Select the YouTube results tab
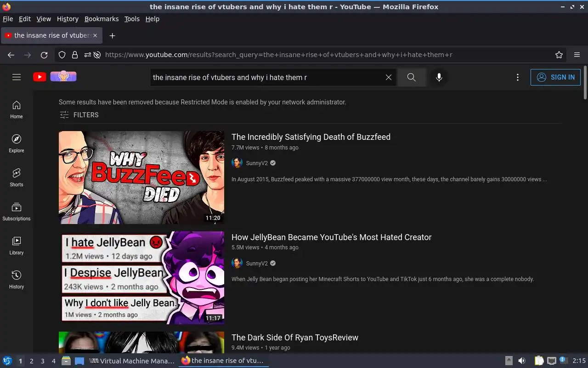This screenshot has width=588, height=368. tap(51, 35)
